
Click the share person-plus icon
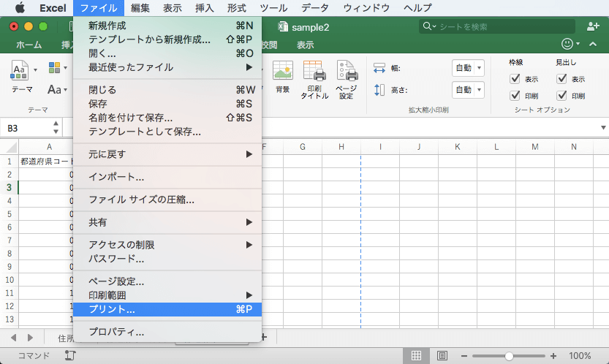click(593, 26)
